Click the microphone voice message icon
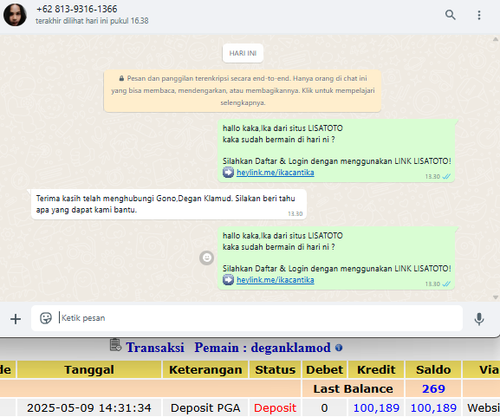 [479, 319]
